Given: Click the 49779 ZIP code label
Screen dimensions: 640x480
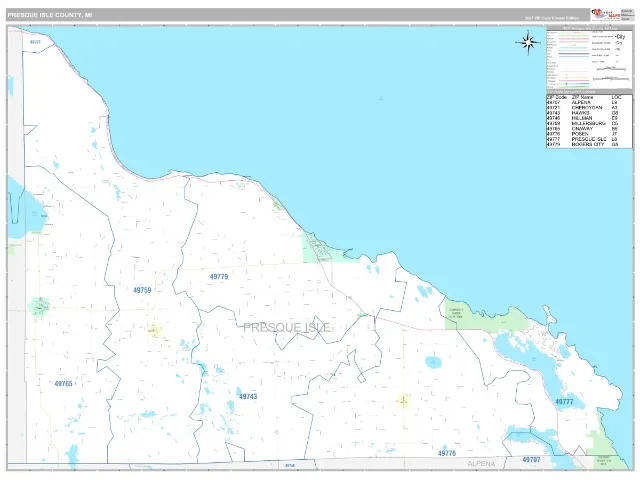Looking at the screenshot, I should 219,277.
